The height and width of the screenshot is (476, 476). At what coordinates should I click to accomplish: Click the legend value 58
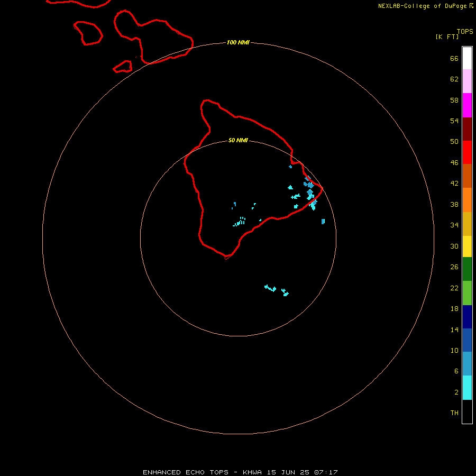(x=454, y=100)
